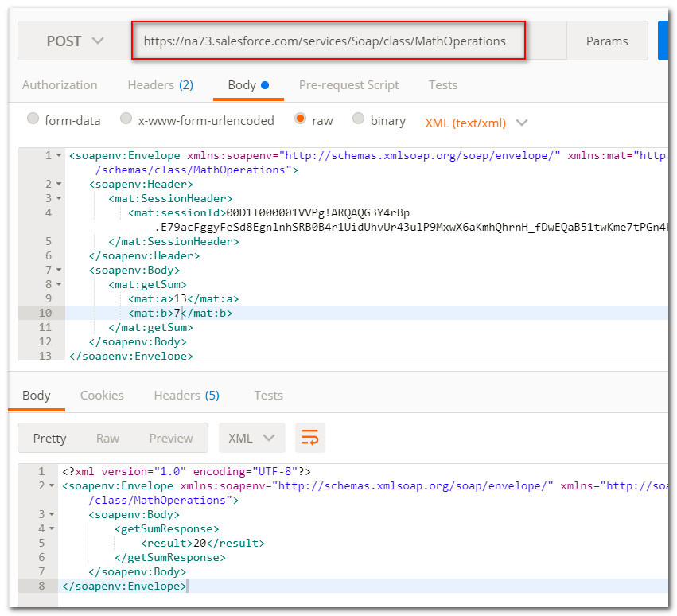Switch response view to Preview

coord(171,438)
